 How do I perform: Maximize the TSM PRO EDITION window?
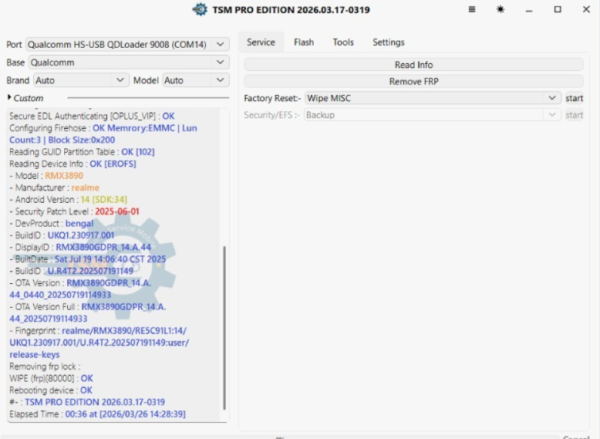point(558,9)
